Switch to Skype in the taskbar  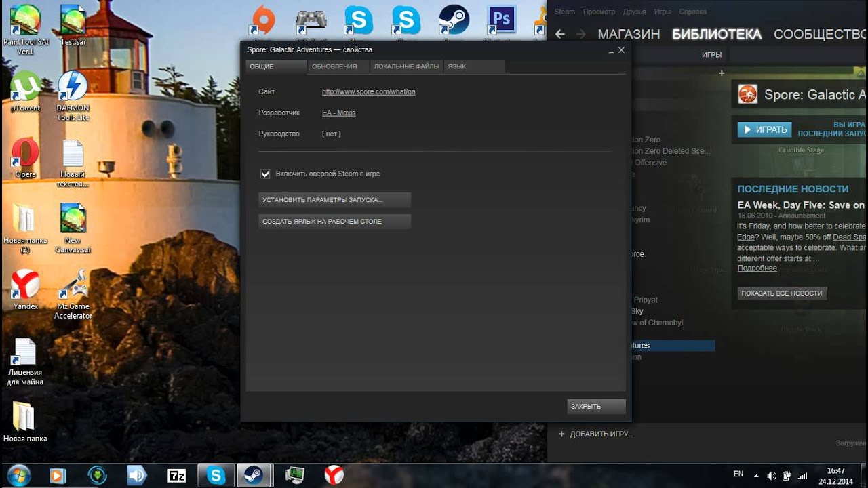[x=216, y=475]
